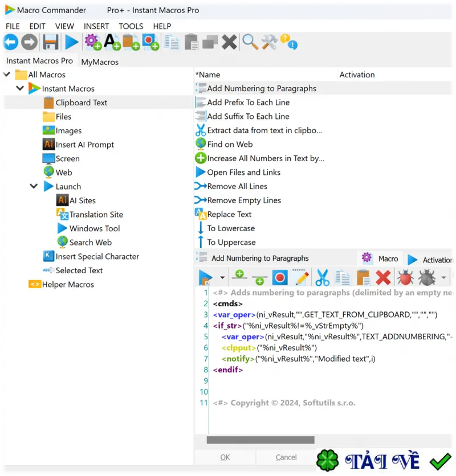This screenshot has height=476, width=456.
Task: Run macro with main toolbar play icon
Action: [71, 42]
